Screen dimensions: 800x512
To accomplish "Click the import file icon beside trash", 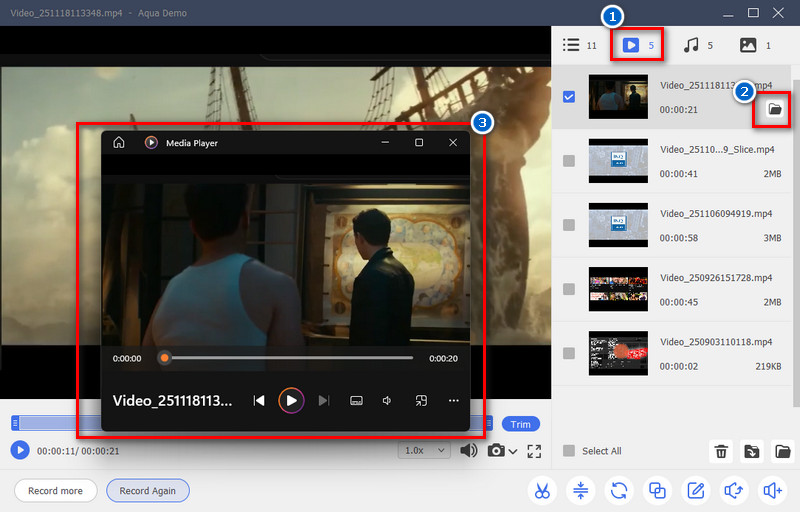I will coord(752,451).
